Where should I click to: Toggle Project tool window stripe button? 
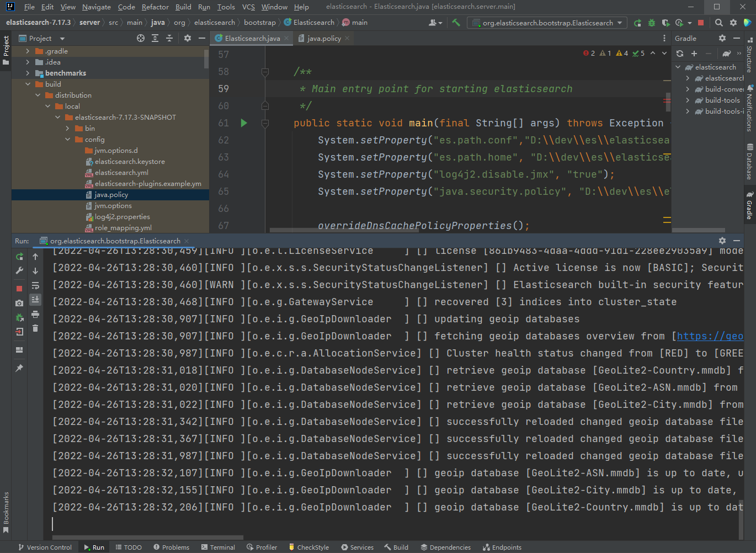click(x=6, y=50)
